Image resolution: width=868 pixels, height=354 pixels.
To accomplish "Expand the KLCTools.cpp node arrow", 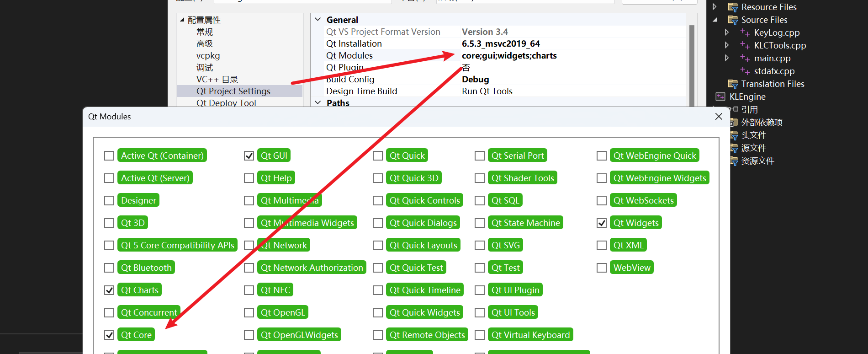I will [x=727, y=45].
